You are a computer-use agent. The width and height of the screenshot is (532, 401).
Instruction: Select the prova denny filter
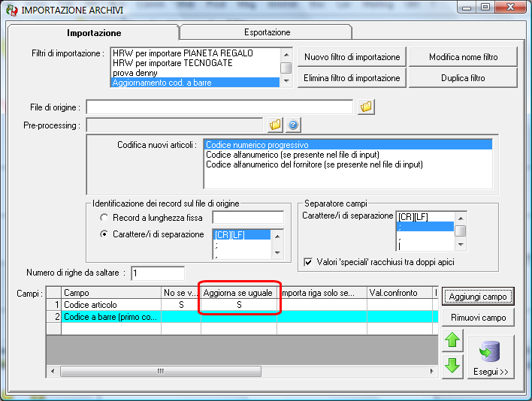195,73
